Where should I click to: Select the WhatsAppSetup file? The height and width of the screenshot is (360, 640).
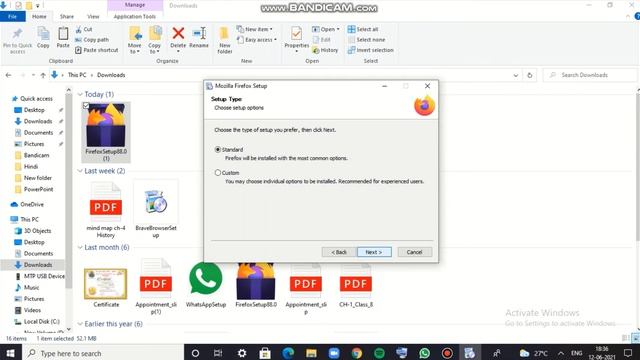[x=206, y=285]
